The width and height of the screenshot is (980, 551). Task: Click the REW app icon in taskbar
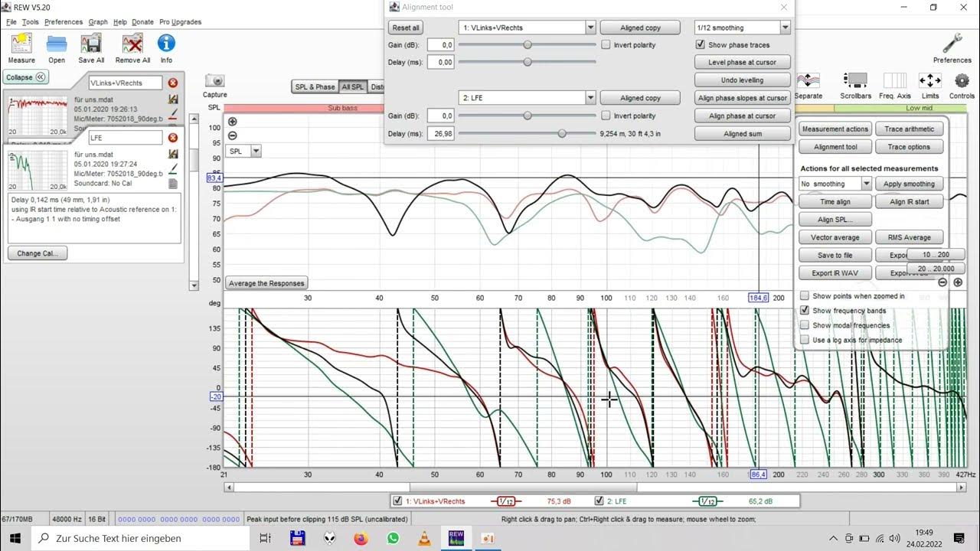coord(456,538)
